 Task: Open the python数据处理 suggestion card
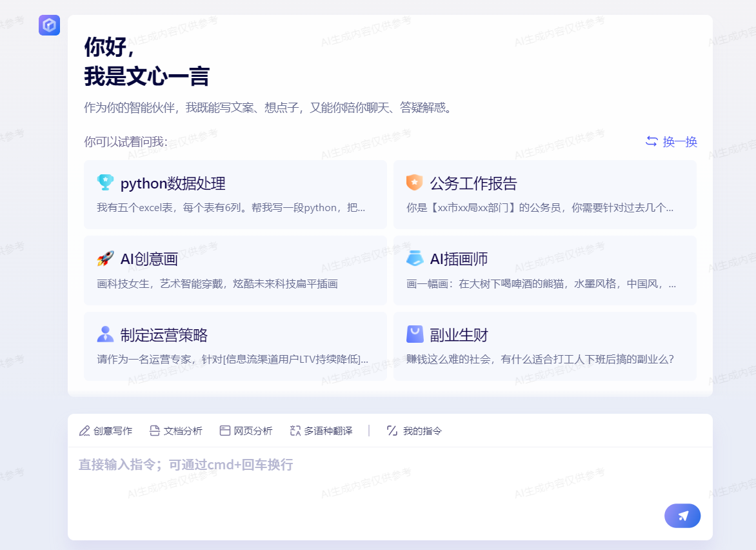[235, 194]
